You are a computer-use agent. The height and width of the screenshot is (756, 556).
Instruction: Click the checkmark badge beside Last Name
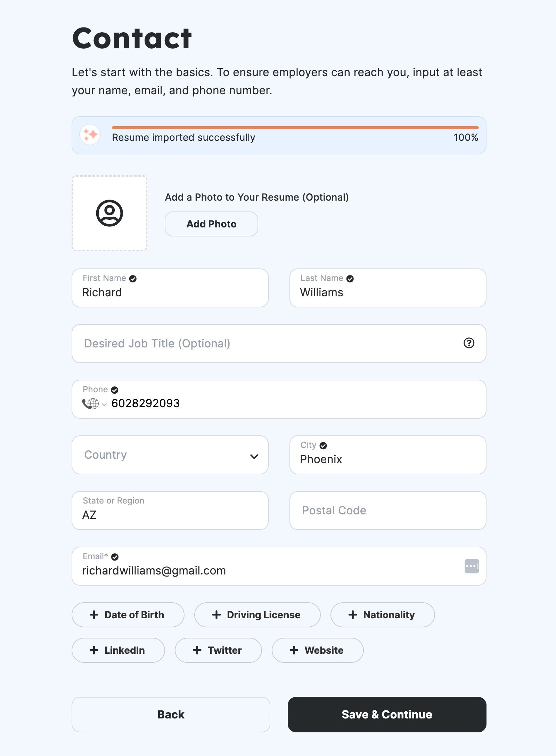tap(350, 278)
